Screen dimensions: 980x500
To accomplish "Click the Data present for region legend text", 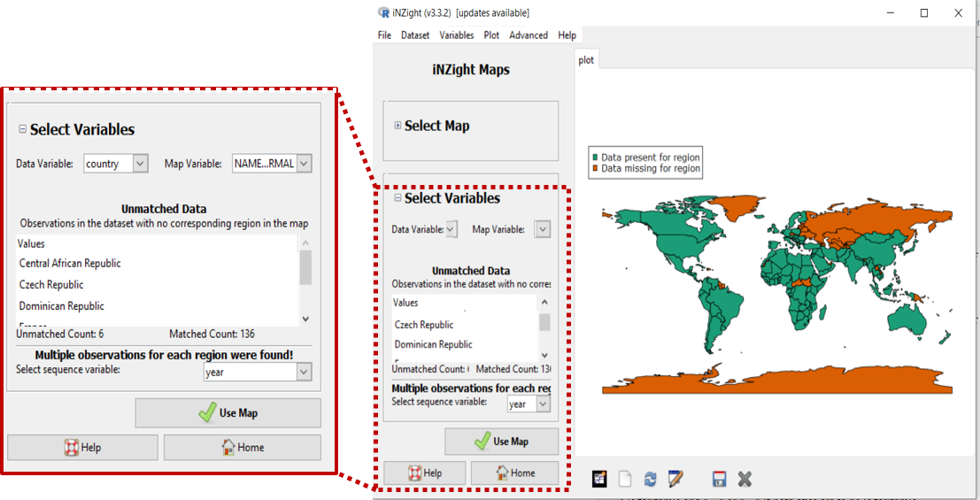I will (651, 158).
